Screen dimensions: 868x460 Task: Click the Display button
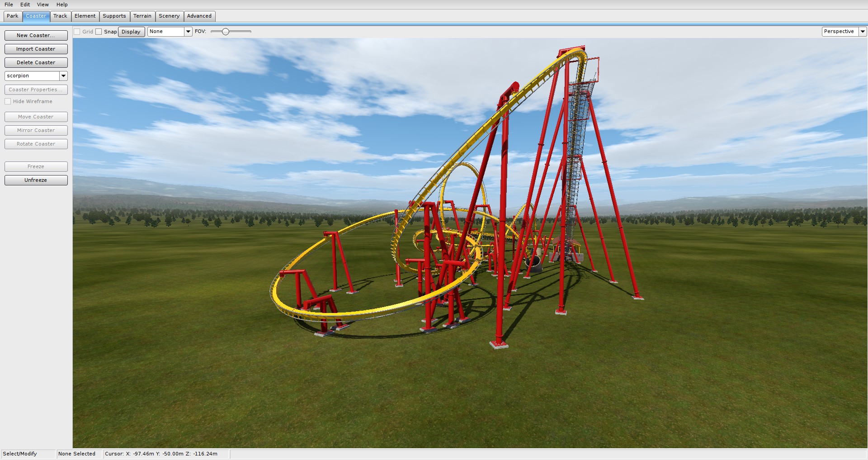131,32
